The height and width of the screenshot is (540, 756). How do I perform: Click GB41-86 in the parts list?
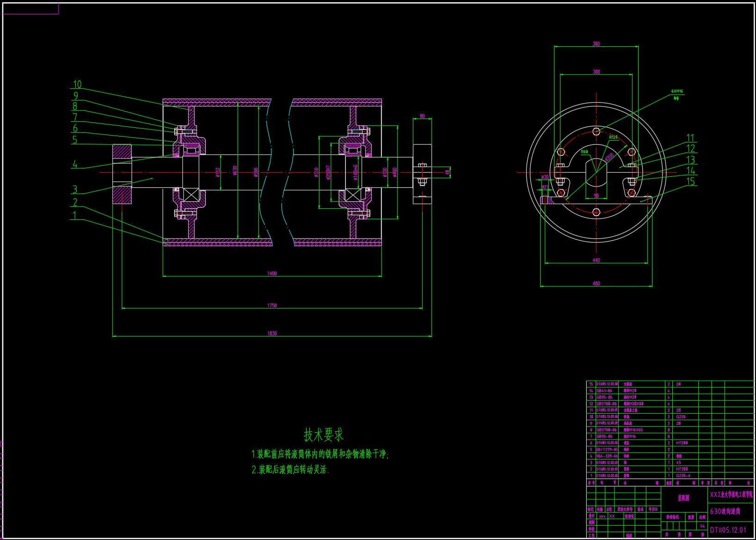pyautogui.click(x=604, y=391)
